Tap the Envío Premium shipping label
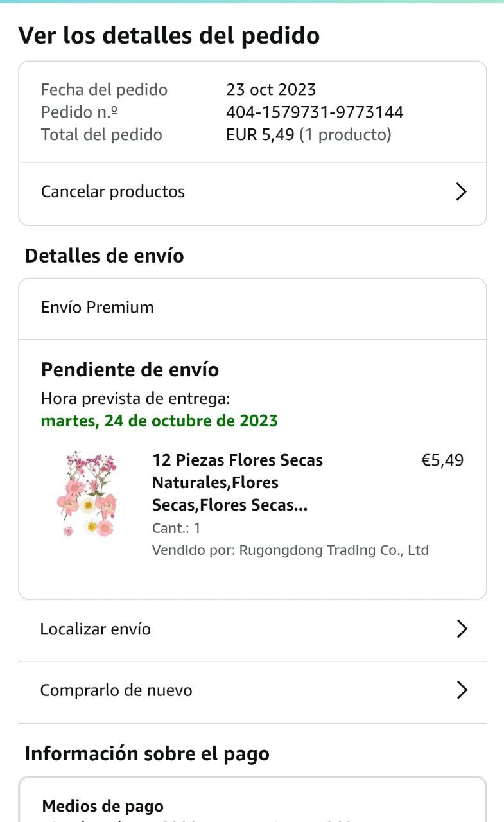This screenshot has width=504, height=822. pos(98,307)
